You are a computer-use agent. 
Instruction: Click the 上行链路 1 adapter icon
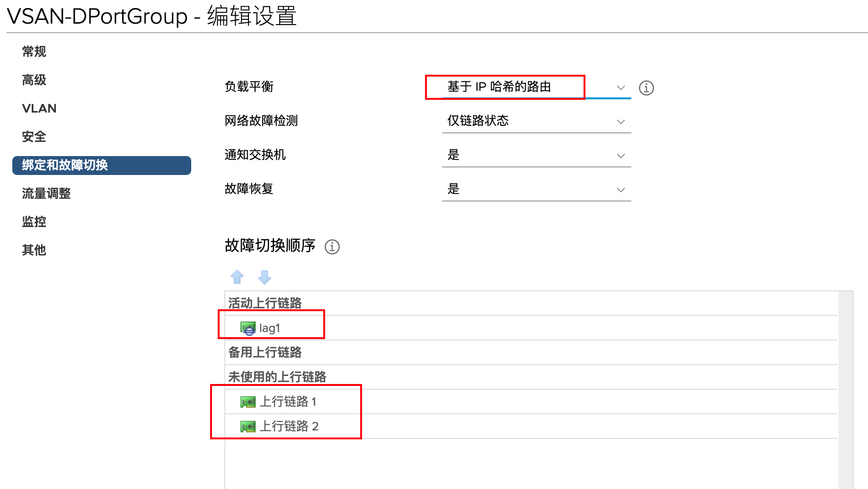(x=248, y=402)
